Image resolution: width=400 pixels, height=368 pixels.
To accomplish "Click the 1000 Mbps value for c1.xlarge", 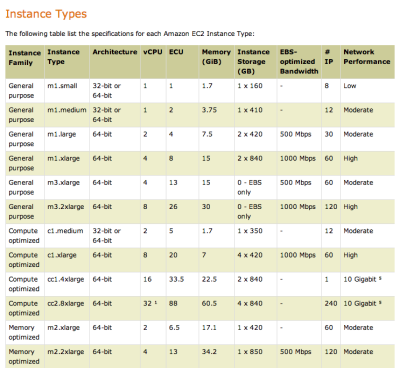I will tap(298, 255).
